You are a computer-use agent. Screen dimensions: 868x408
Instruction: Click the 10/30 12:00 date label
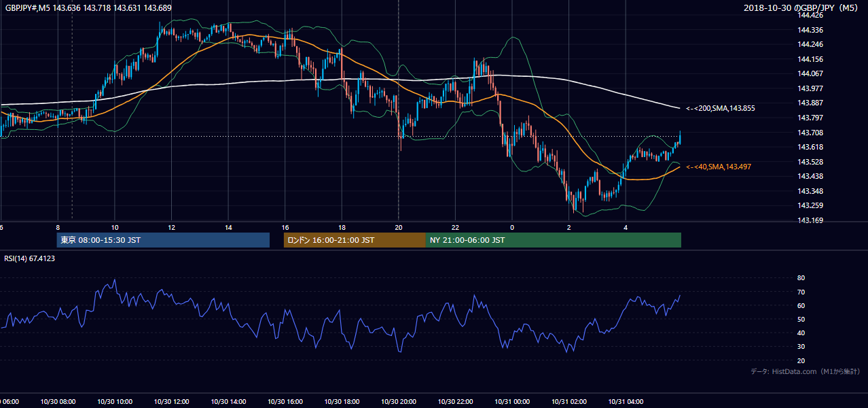171,402
